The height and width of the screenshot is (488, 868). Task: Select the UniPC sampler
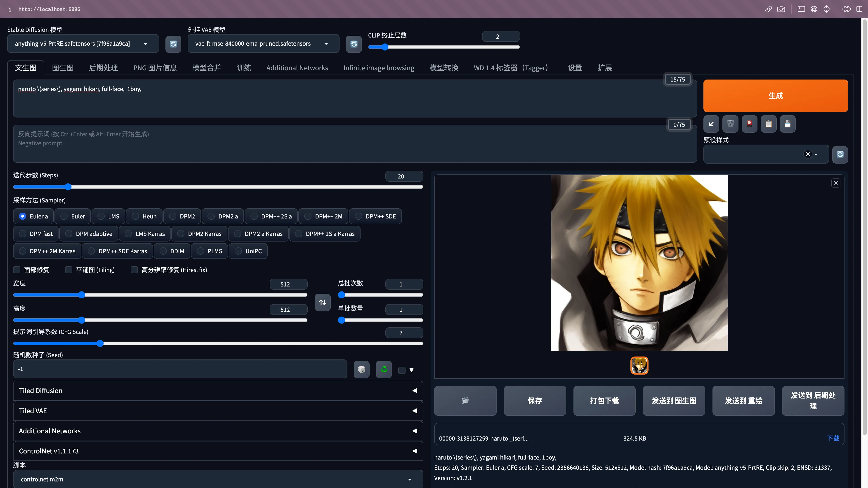coord(248,251)
